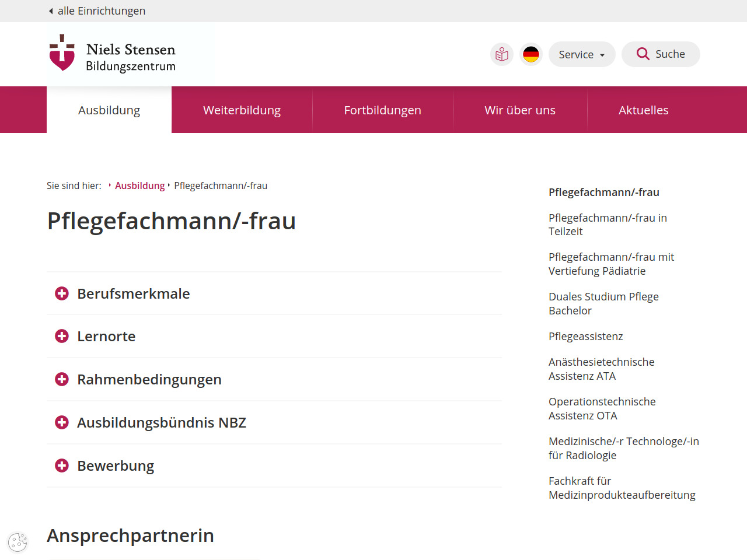Click the magnifying glass search icon

click(643, 54)
